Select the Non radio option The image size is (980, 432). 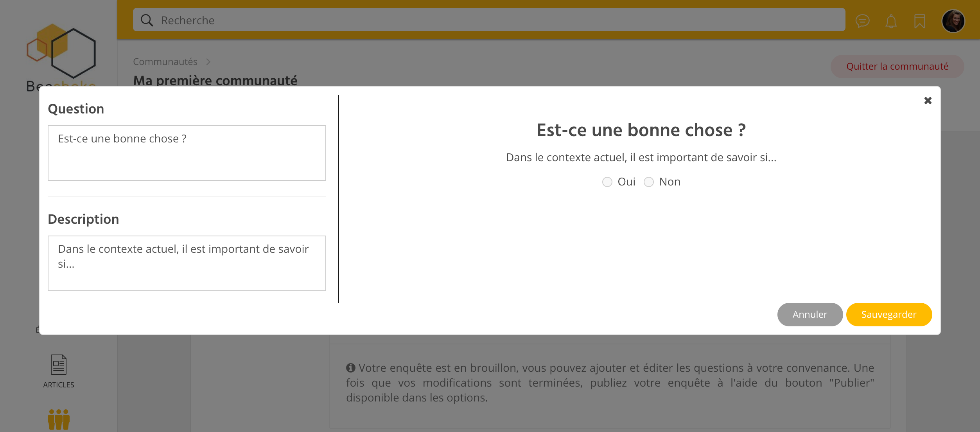coord(648,182)
